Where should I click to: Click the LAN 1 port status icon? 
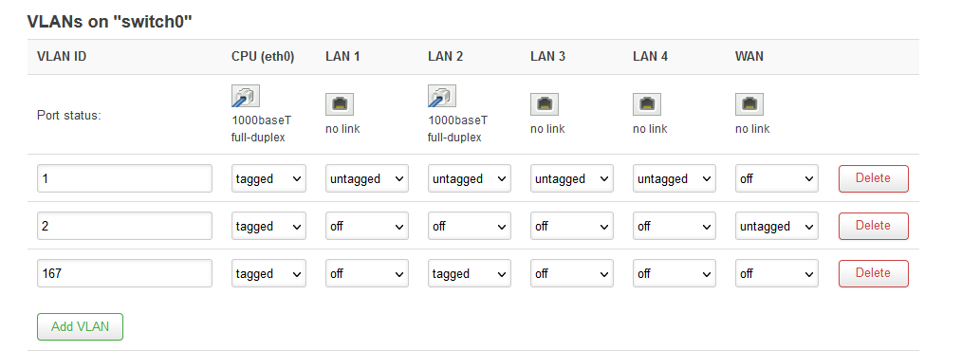coord(340,103)
